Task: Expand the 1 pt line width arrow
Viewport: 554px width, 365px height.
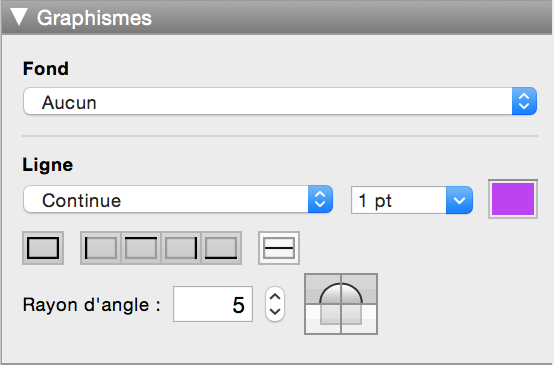Action: click(459, 200)
